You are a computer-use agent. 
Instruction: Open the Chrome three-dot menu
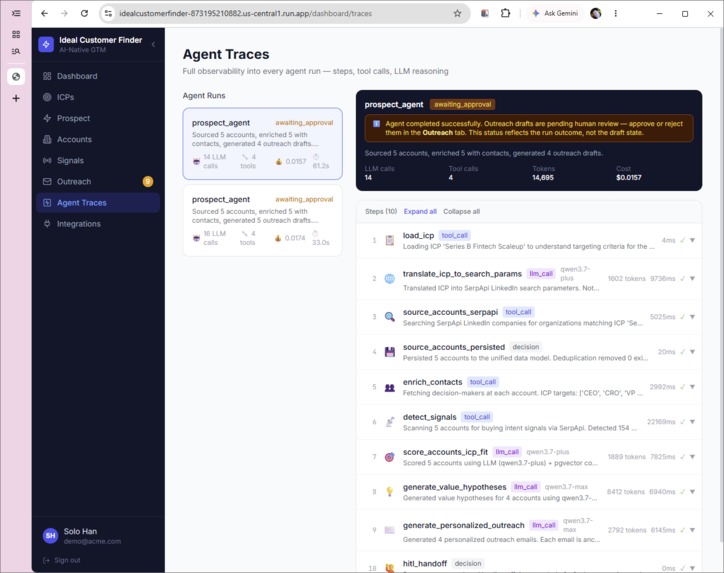point(615,13)
